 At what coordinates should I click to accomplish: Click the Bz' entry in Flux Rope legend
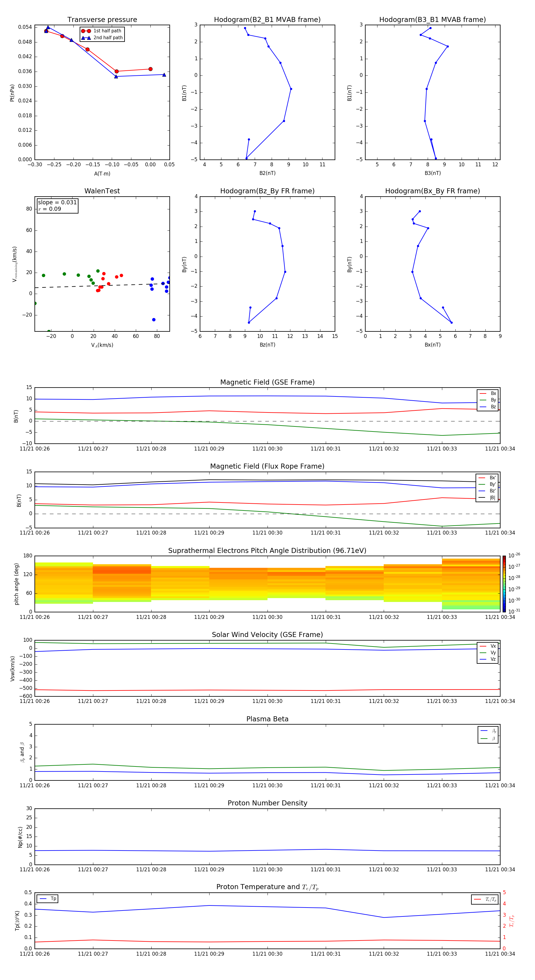(487, 491)
